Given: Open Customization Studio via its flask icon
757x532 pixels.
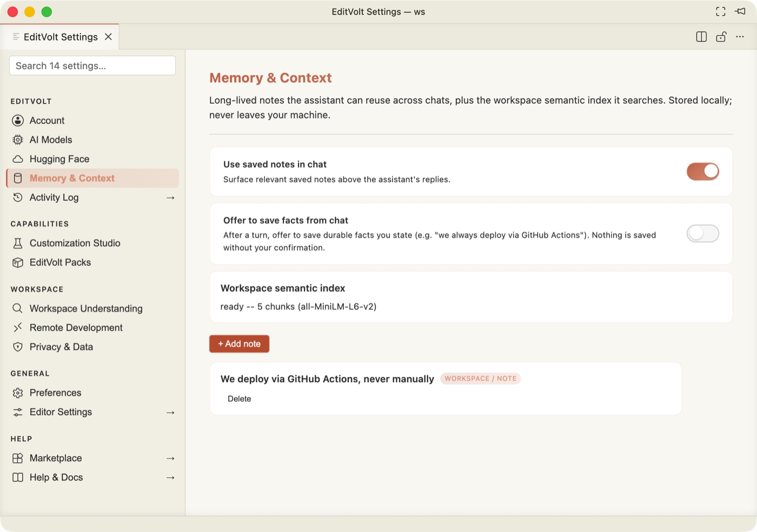Looking at the screenshot, I should click(x=18, y=243).
